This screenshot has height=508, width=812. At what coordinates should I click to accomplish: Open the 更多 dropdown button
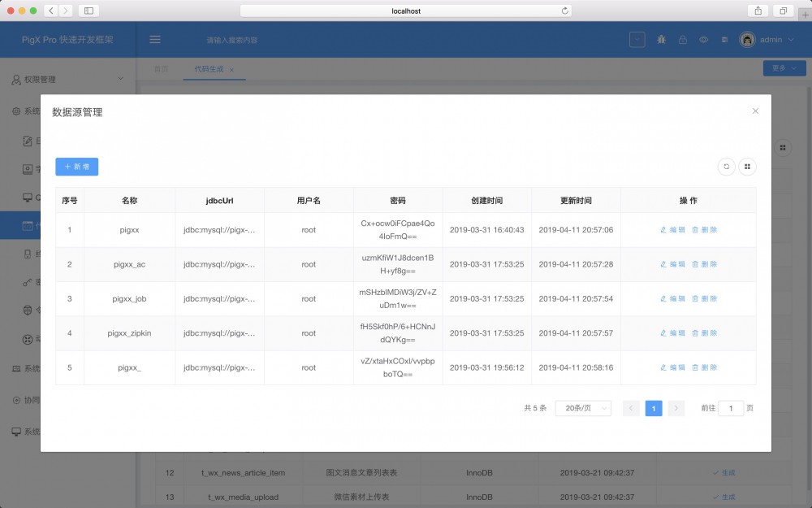point(784,68)
